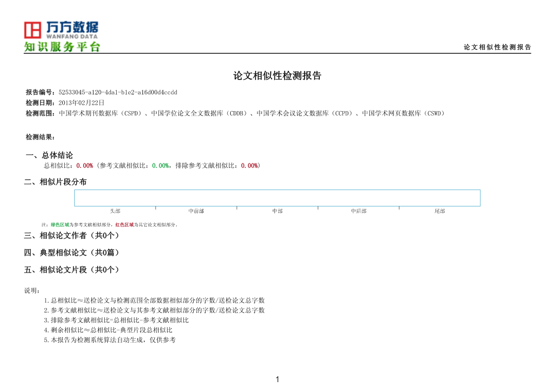Click the WANFANG DATA wordmark under the logo
This screenshot has width=555, height=392.
point(72,37)
